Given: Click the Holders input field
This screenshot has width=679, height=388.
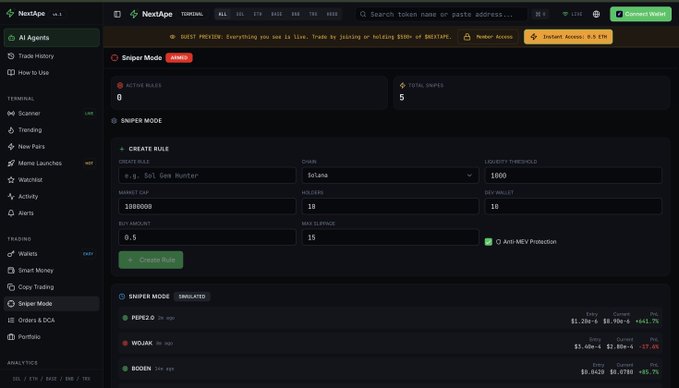Looking at the screenshot, I should 390,207.
